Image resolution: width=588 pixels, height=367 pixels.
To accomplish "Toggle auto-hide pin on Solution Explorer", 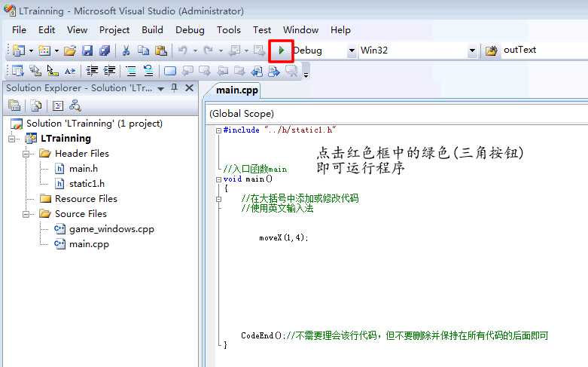I will 175,88.
